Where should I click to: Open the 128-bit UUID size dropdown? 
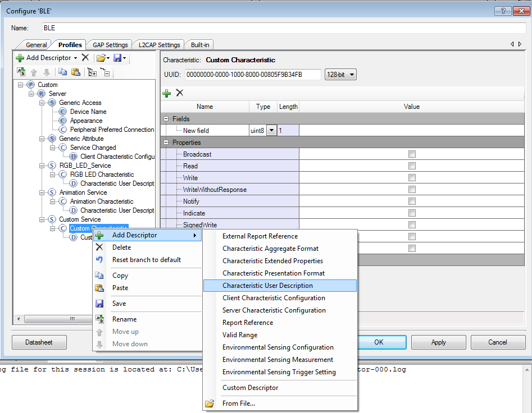(340, 75)
